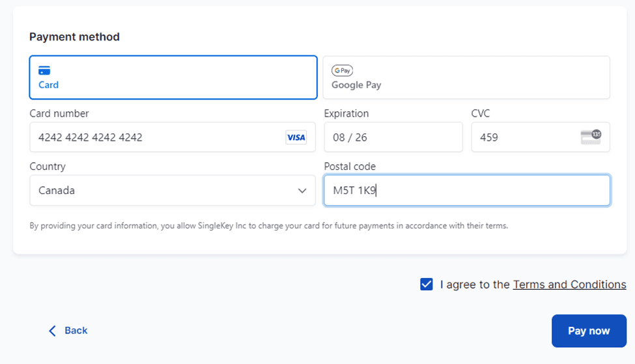This screenshot has width=635, height=364.
Task: Click the Card number label
Action: coord(59,113)
